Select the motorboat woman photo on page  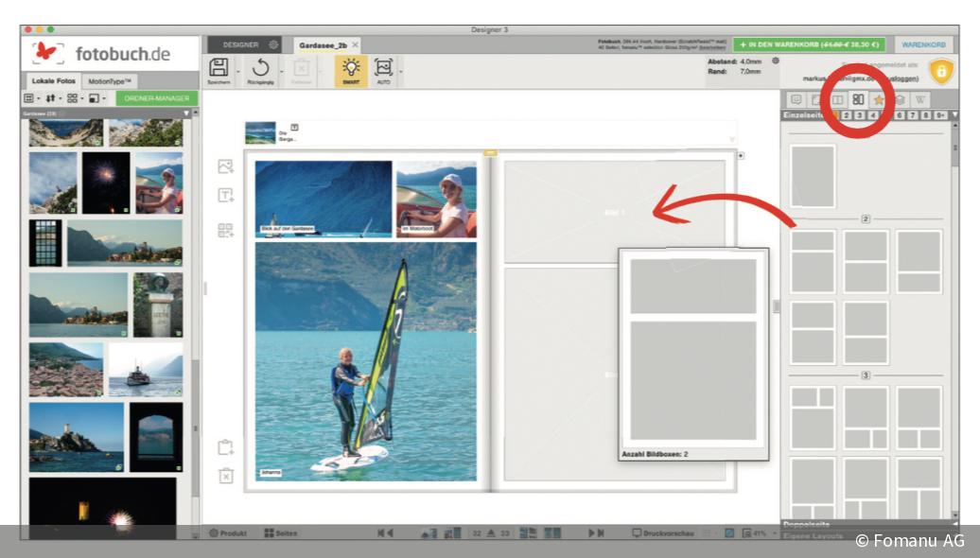436,200
